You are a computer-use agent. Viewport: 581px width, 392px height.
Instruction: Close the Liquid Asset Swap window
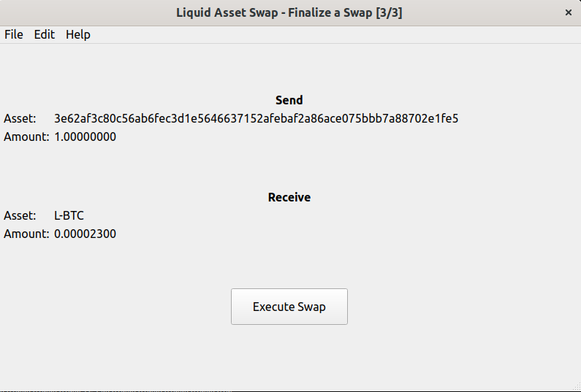[x=569, y=12]
